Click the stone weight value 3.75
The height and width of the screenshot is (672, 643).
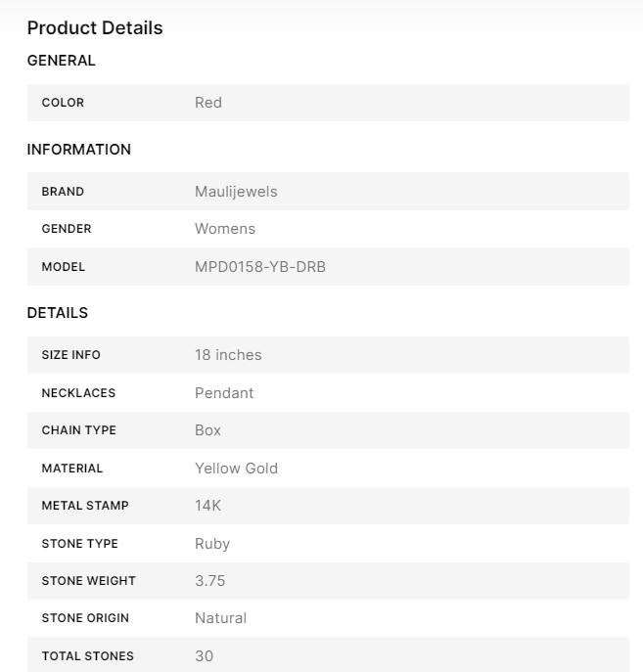[x=210, y=581]
